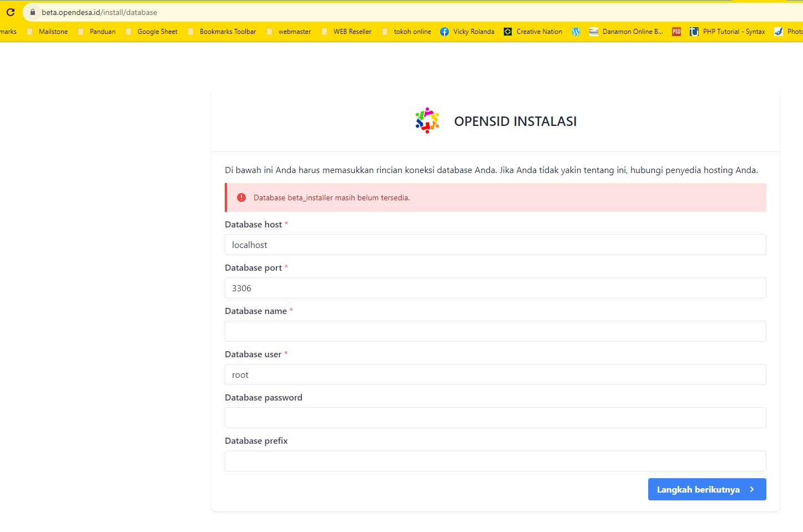This screenshot has width=803, height=532.
Task: Open the Creative Nation bookmark
Action: pyautogui.click(x=533, y=32)
